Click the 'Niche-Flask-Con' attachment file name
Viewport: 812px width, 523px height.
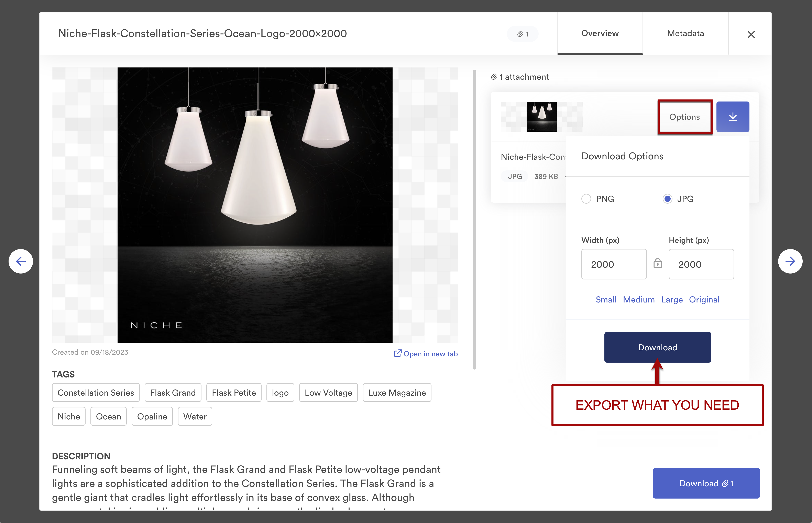pos(533,157)
